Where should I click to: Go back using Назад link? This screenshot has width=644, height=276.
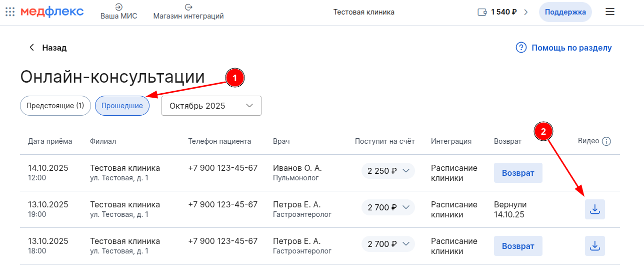tap(47, 48)
